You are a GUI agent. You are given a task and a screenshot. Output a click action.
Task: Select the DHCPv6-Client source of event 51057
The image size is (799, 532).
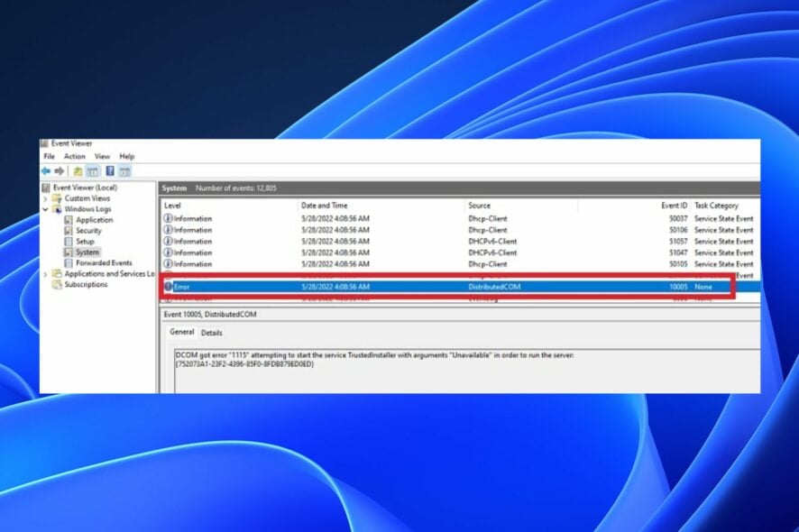[492, 242]
